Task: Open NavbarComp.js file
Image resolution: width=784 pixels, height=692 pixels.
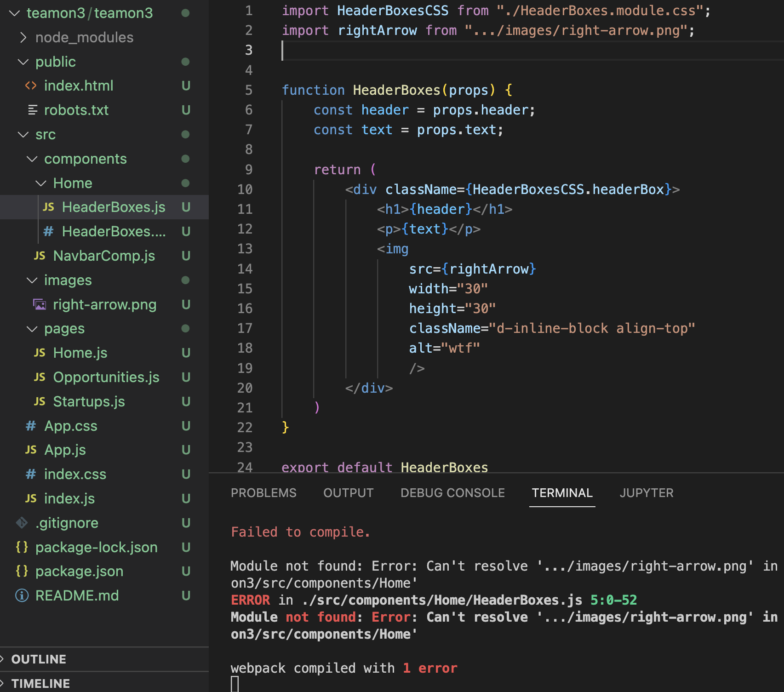Action: coord(104,256)
